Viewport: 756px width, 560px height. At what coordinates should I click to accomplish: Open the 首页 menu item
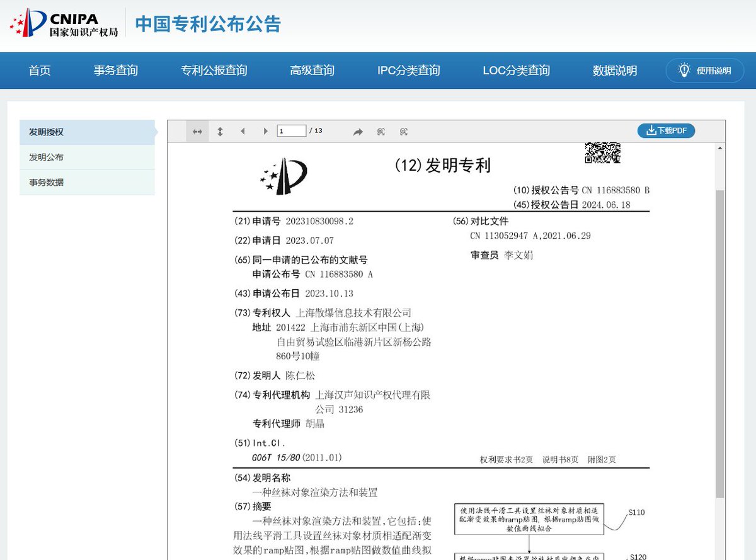[40, 71]
